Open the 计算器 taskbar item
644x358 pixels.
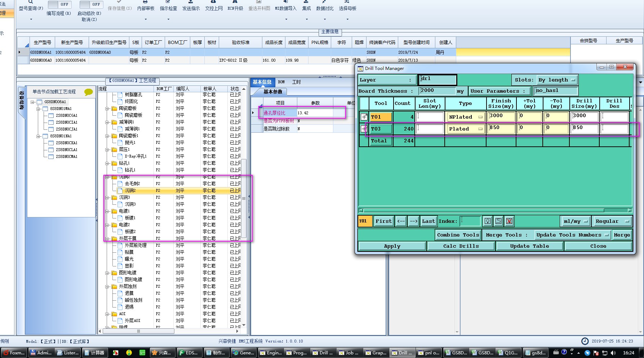(94, 353)
